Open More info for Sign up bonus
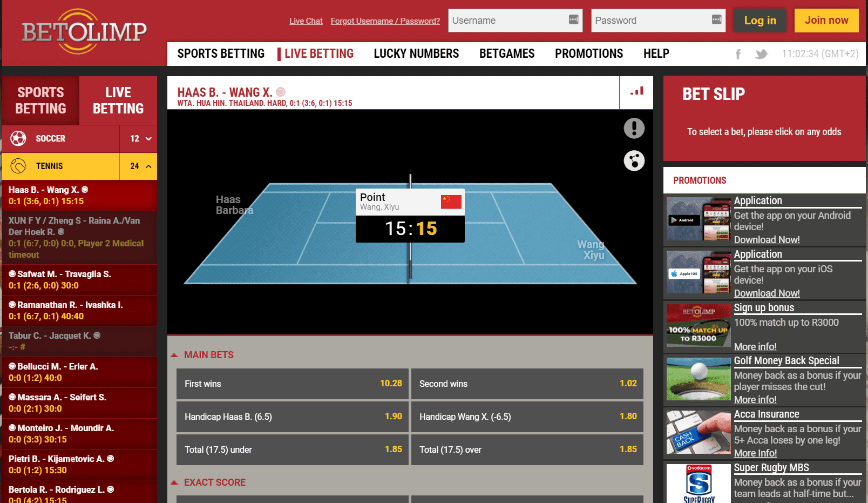 click(x=755, y=347)
